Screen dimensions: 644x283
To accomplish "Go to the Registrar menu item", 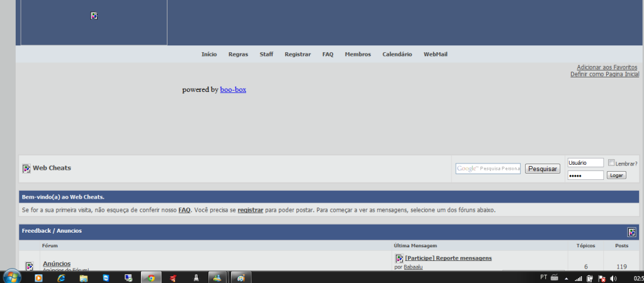I will [x=298, y=54].
